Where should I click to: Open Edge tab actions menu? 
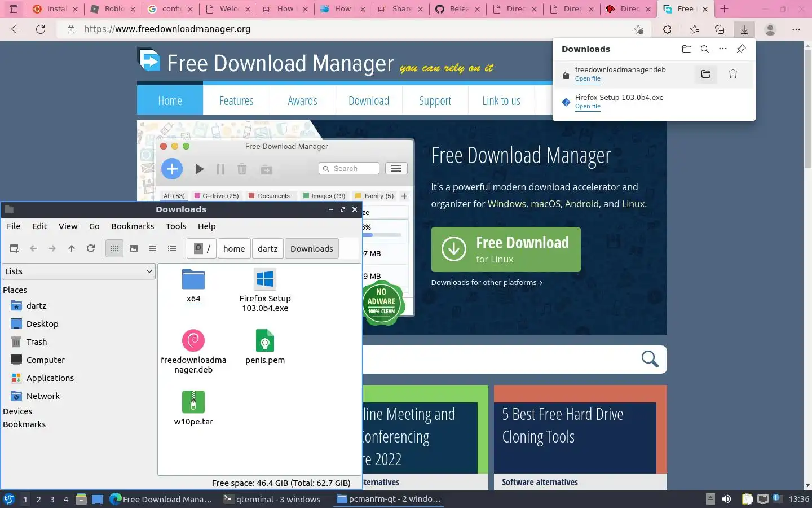pos(14,9)
